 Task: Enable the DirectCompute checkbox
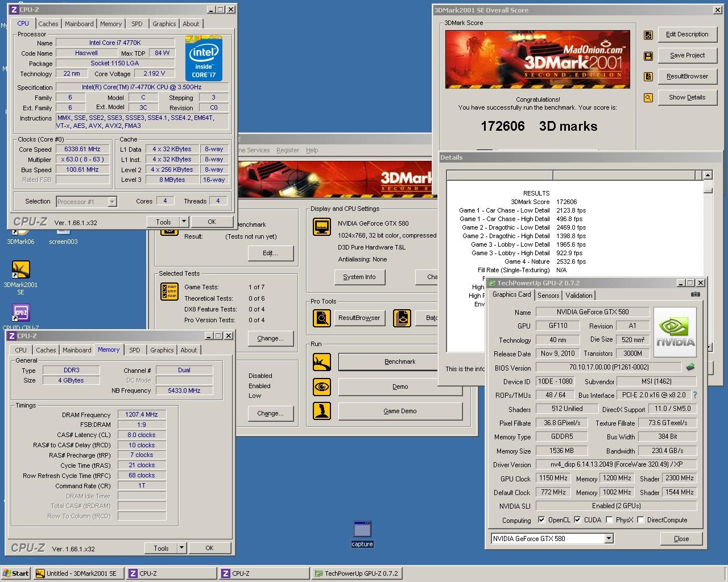(640, 520)
